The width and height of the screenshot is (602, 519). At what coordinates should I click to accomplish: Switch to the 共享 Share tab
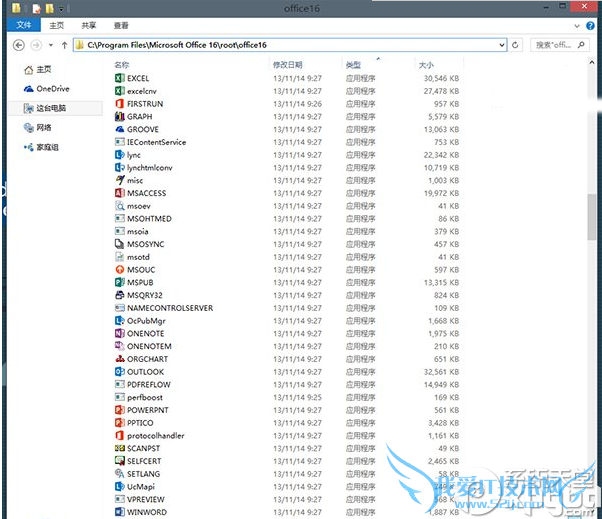pyautogui.click(x=89, y=25)
